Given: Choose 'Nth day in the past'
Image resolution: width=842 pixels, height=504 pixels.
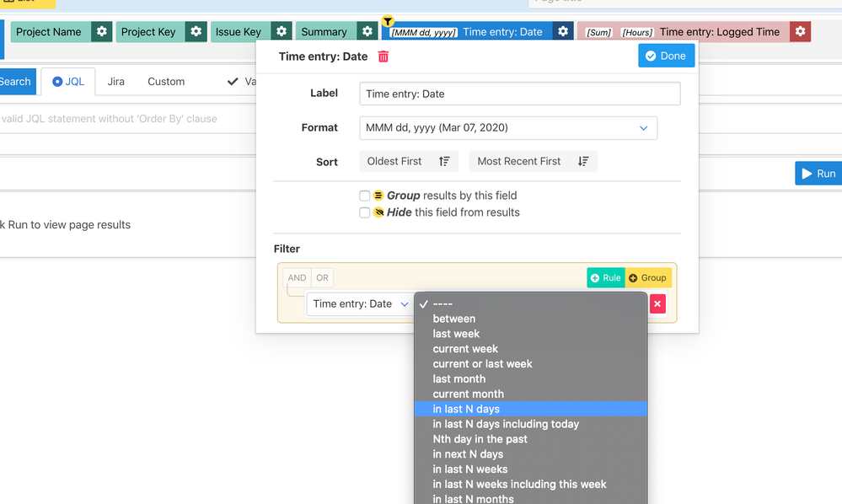Looking at the screenshot, I should pyautogui.click(x=530, y=439).
